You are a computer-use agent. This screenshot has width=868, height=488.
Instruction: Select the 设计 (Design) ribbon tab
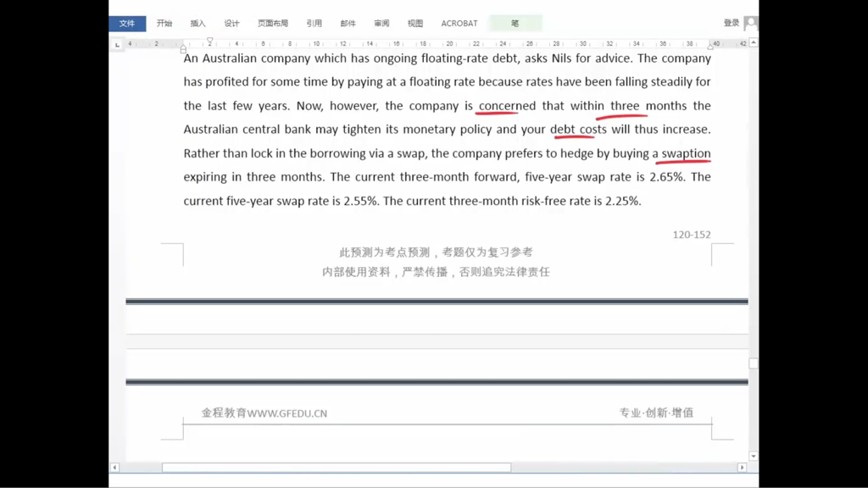231,23
